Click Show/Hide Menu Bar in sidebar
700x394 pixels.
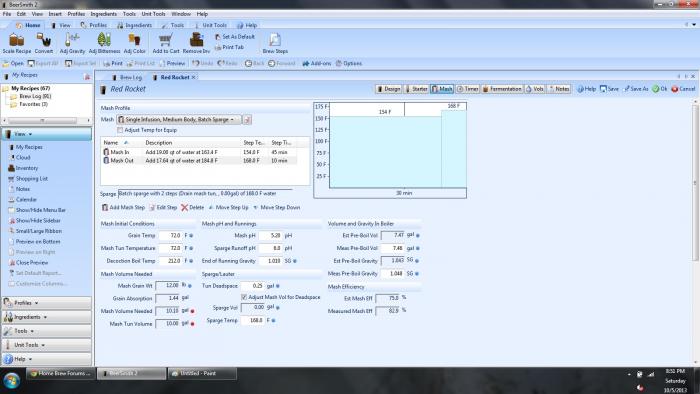(x=37, y=210)
